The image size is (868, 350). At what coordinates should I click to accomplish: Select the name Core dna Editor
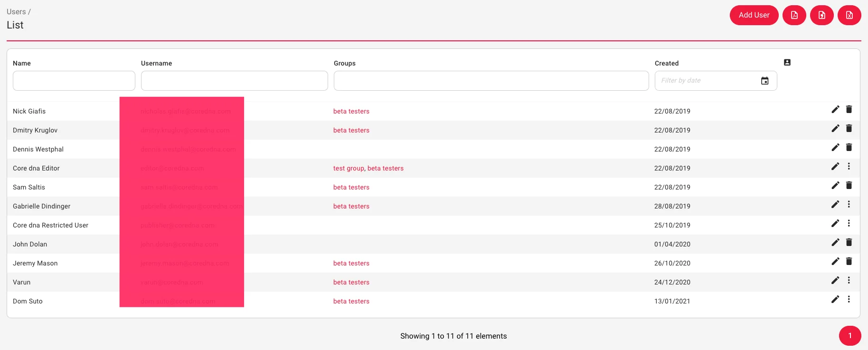click(36, 168)
